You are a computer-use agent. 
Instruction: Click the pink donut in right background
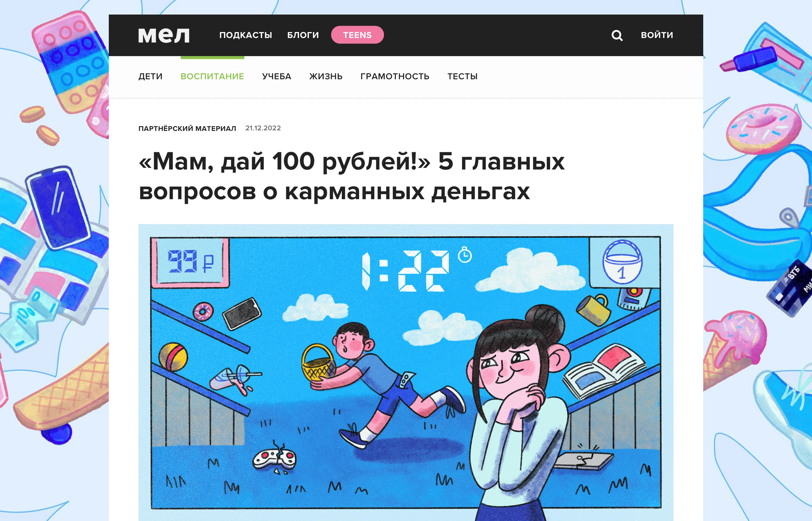coord(764,129)
